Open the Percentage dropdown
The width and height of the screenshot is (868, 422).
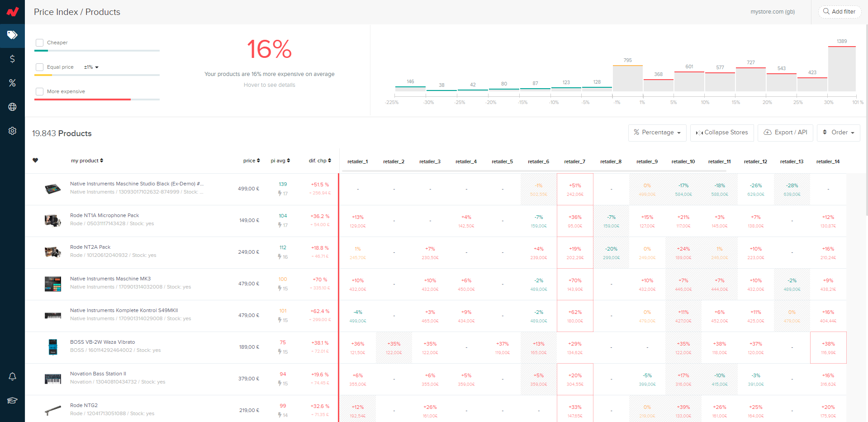pos(657,133)
